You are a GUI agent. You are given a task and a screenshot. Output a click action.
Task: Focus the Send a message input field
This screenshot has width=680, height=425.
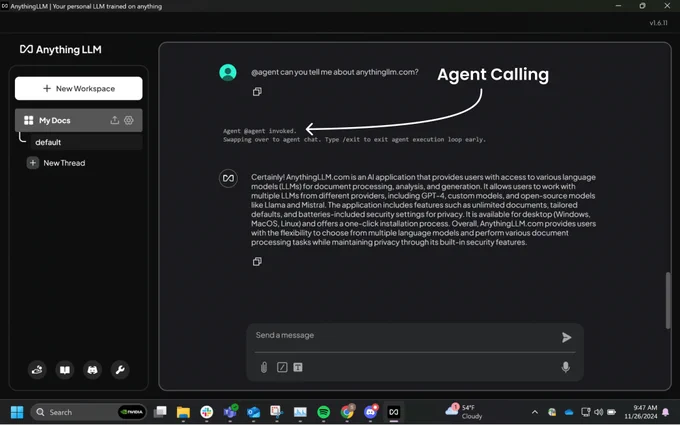coord(403,335)
